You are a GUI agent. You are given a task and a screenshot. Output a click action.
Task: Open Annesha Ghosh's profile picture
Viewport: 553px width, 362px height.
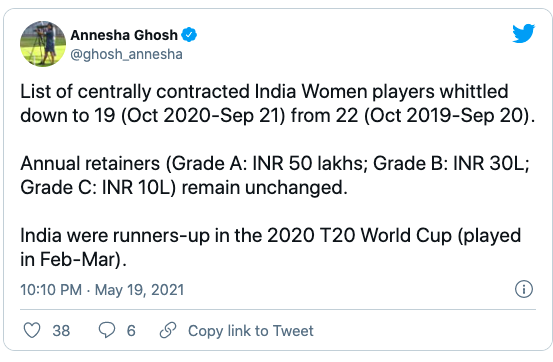pyautogui.click(x=43, y=44)
